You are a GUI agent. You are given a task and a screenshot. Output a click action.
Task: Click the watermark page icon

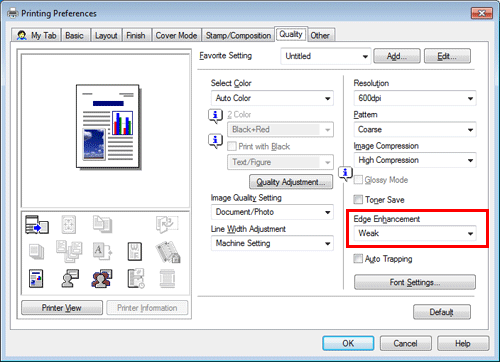[x=135, y=251]
